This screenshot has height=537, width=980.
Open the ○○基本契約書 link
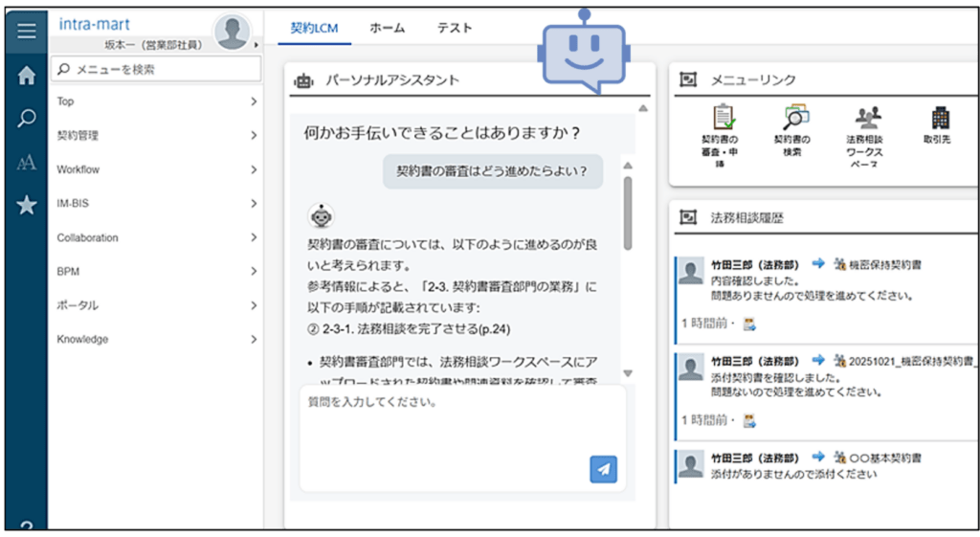pos(885,459)
